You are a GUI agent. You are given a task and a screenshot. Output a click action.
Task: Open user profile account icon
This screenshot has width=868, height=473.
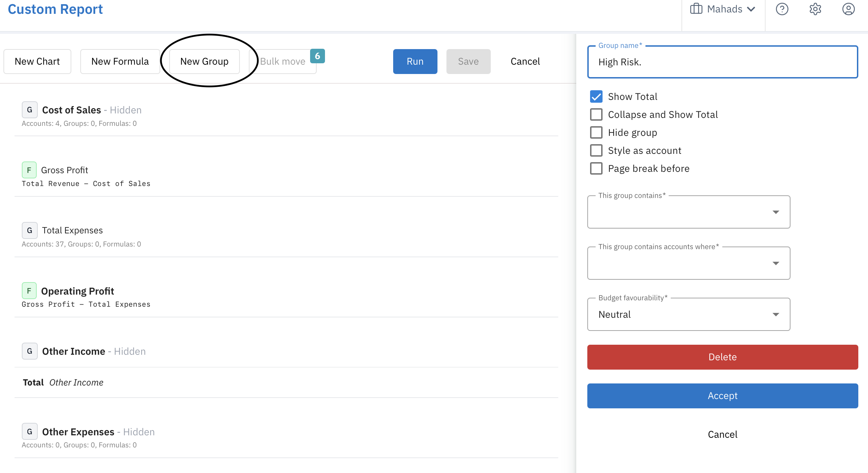tap(848, 9)
